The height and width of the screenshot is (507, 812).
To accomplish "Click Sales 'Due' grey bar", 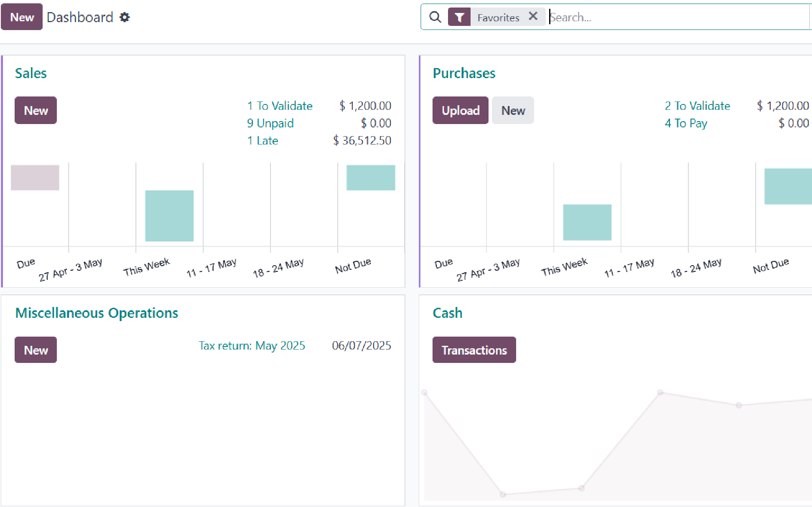I will pyautogui.click(x=35, y=177).
